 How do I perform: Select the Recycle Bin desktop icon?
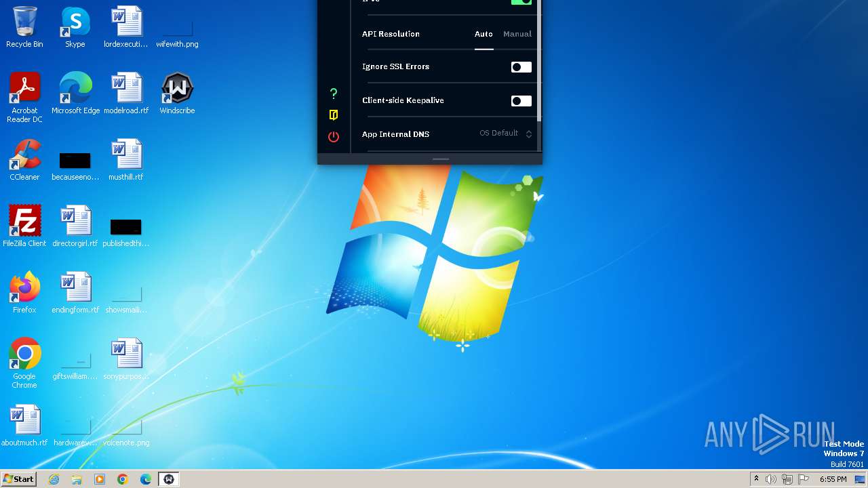(x=24, y=28)
